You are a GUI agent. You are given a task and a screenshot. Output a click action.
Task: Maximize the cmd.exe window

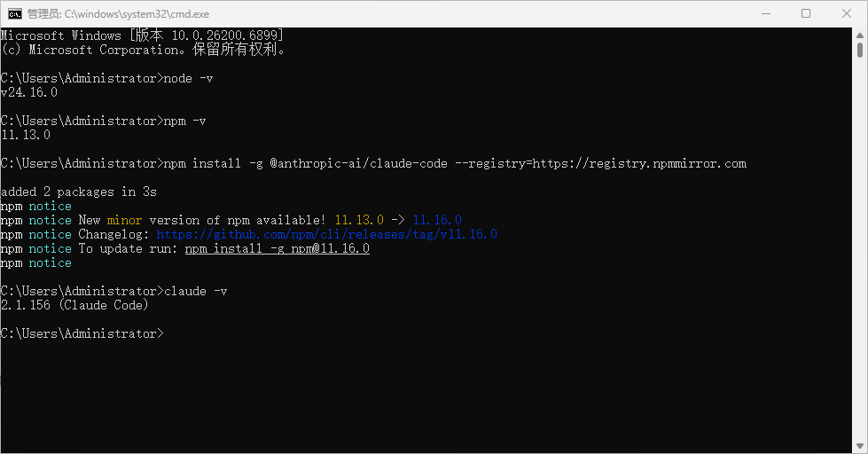coord(806,14)
